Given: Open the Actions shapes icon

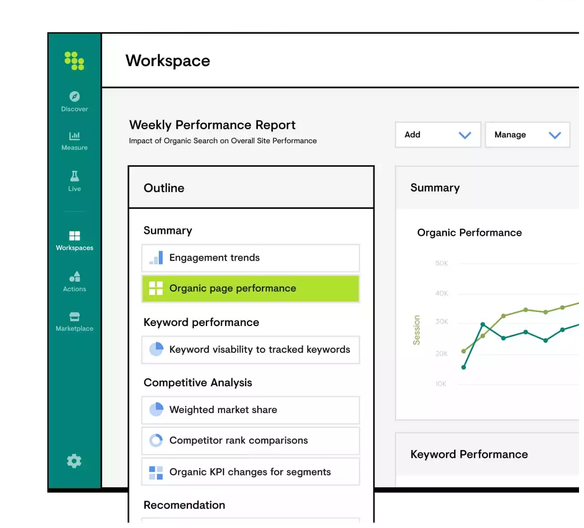Looking at the screenshot, I should pyautogui.click(x=74, y=277).
